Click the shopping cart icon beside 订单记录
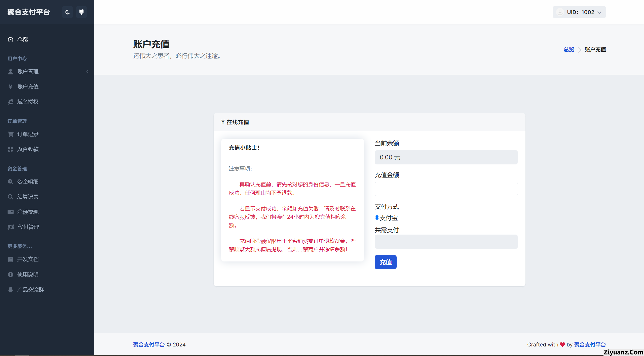Screen dimensions: 644x356 (11, 134)
